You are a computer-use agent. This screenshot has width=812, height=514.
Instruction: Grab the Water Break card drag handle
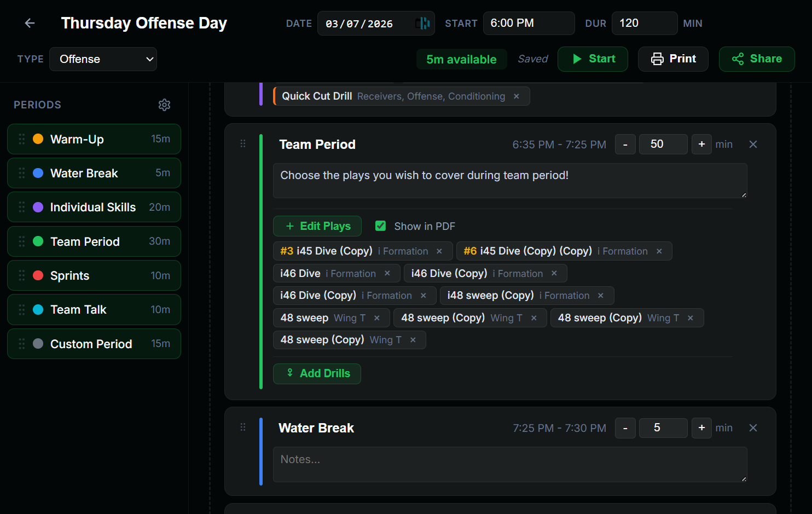tap(243, 427)
